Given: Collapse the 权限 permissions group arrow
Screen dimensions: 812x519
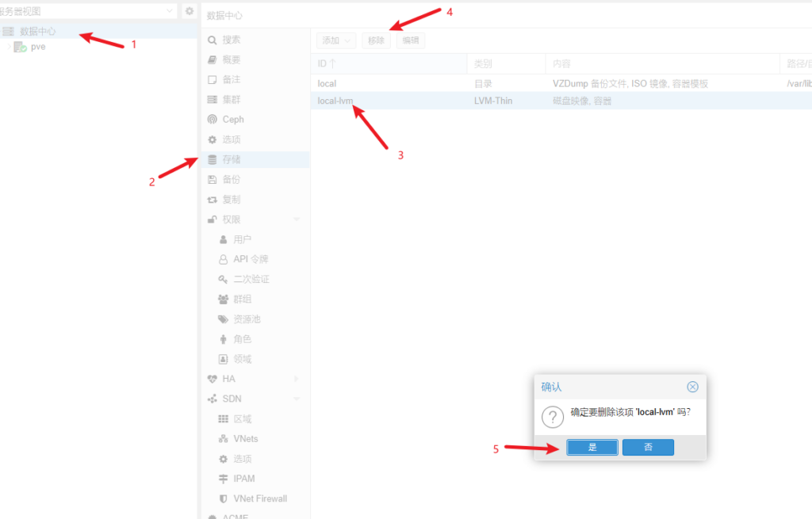Looking at the screenshot, I should click(296, 219).
